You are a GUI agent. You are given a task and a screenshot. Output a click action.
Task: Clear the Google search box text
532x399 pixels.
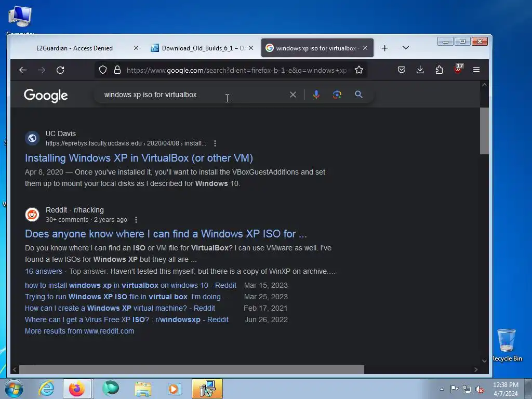pos(293,95)
